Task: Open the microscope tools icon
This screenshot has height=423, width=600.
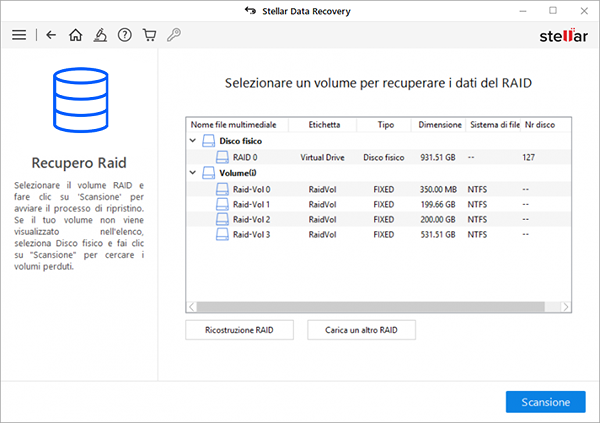Action: click(x=100, y=35)
